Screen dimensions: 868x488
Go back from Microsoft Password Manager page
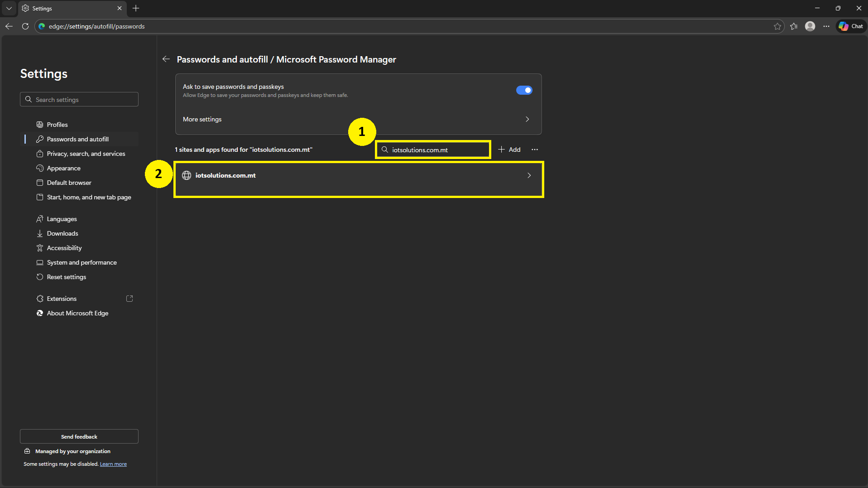(x=166, y=59)
